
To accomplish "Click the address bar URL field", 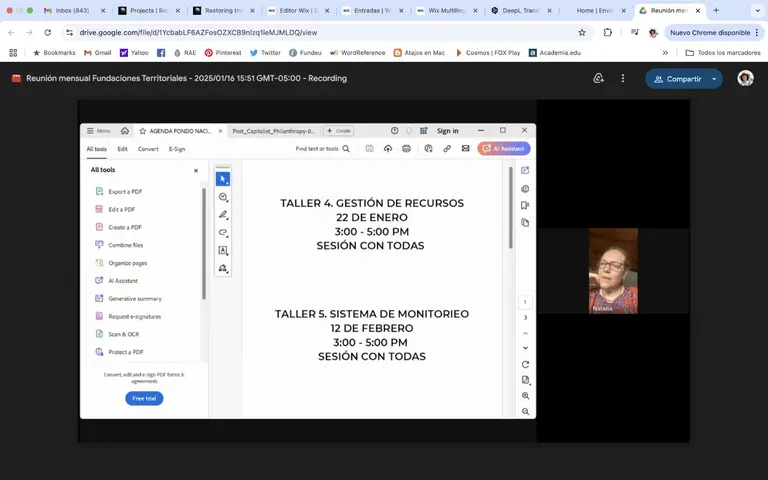I will [x=323, y=32].
